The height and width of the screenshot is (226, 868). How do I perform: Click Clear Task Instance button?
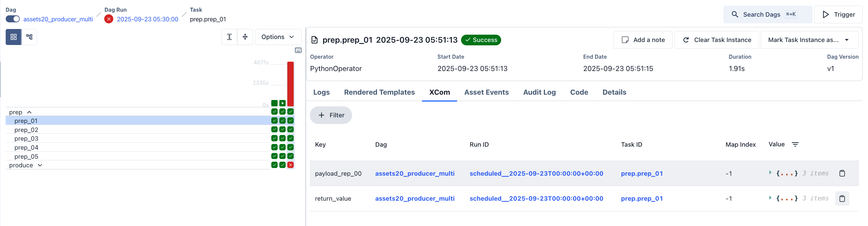(x=716, y=40)
